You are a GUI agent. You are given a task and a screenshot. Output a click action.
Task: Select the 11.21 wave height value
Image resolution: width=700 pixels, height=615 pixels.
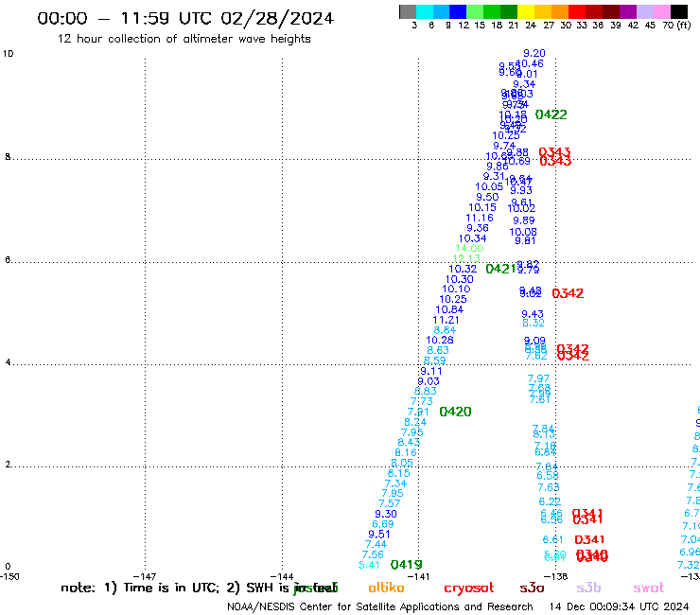pyautogui.click(x=446, y=320)
